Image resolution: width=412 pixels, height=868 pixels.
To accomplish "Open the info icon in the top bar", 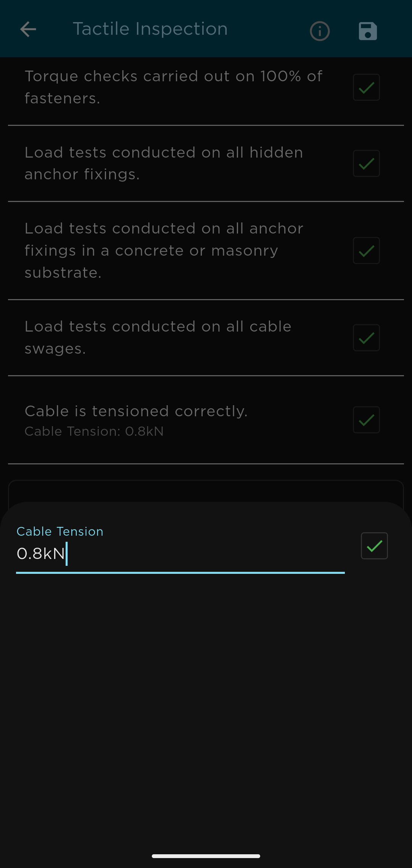I will pos(320,31).
